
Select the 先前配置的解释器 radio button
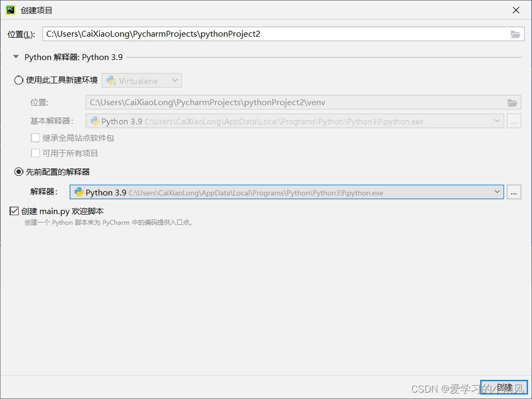19,172
